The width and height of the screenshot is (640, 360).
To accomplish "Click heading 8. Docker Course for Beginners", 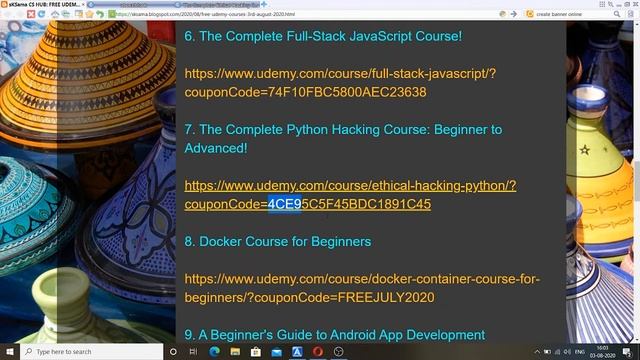I will point(278,241).
